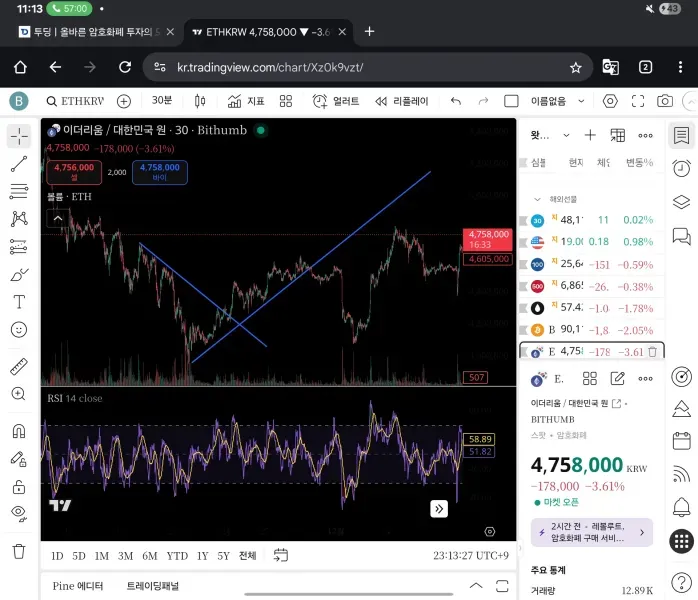
Task: Redo the chart action
Action: pos(483,101)
